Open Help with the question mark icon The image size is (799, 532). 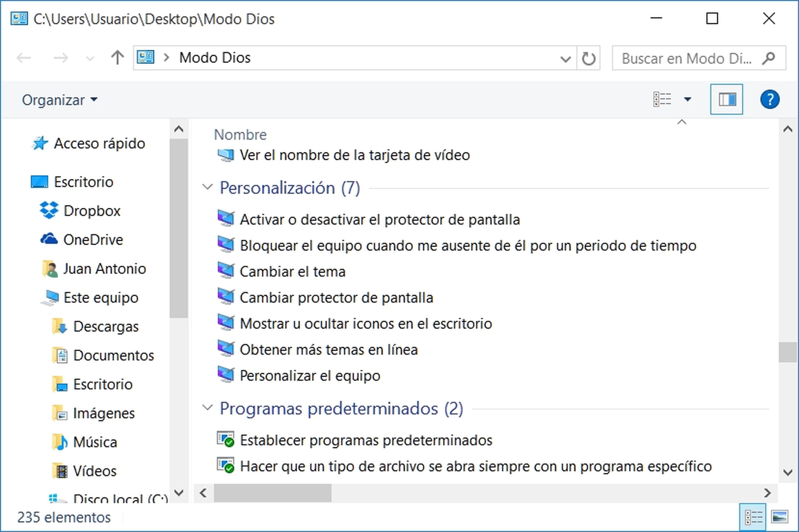point(769,99)
